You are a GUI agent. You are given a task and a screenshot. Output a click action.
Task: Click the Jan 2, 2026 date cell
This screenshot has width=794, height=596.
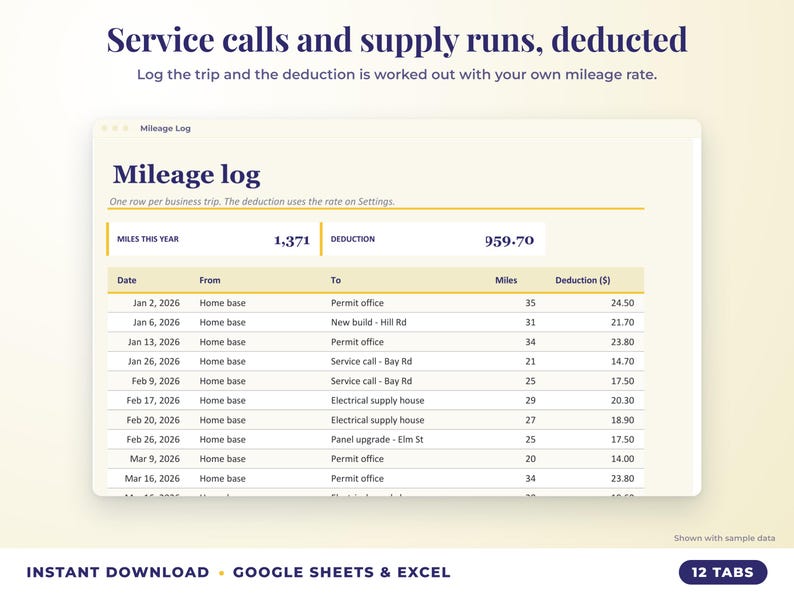[156, 303]
